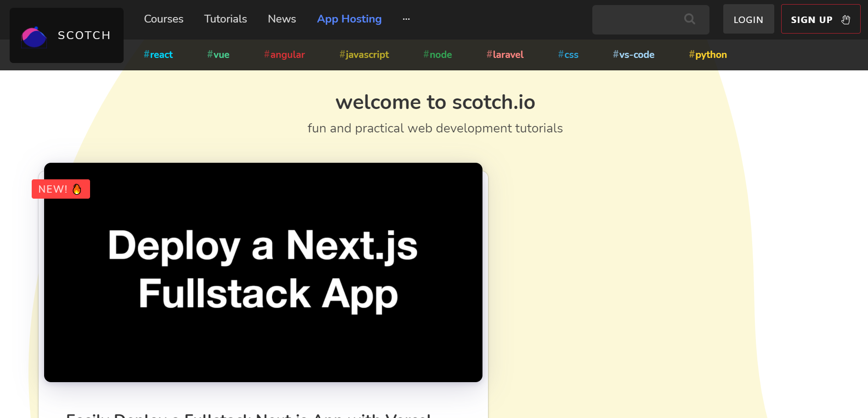Viewport: 868px width, 418px height.
Task: Click the SIGN UP button
Action: coord(821,19)
